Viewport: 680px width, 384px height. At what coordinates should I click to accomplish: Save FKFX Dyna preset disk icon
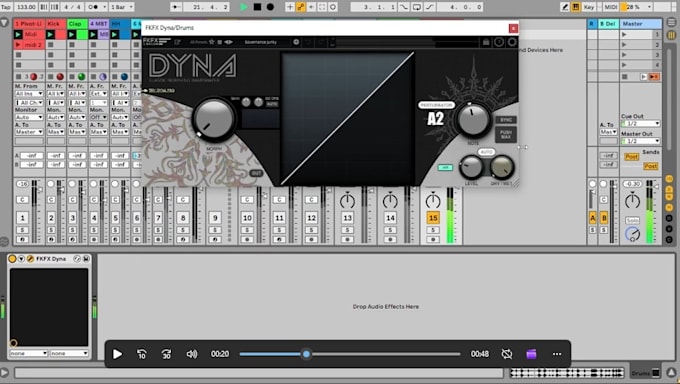(x=86, y=259)
